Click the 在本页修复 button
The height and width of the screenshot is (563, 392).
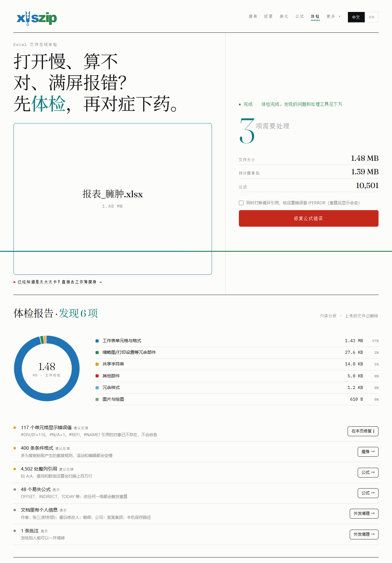point(363,431)
